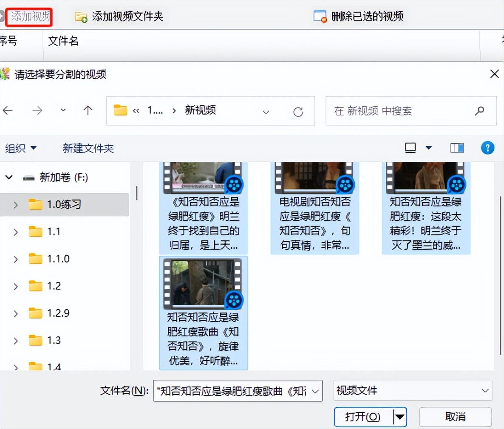
Task: Click the blue Help question mark icon
Action: pyautogui.click(x=487, y=148)
